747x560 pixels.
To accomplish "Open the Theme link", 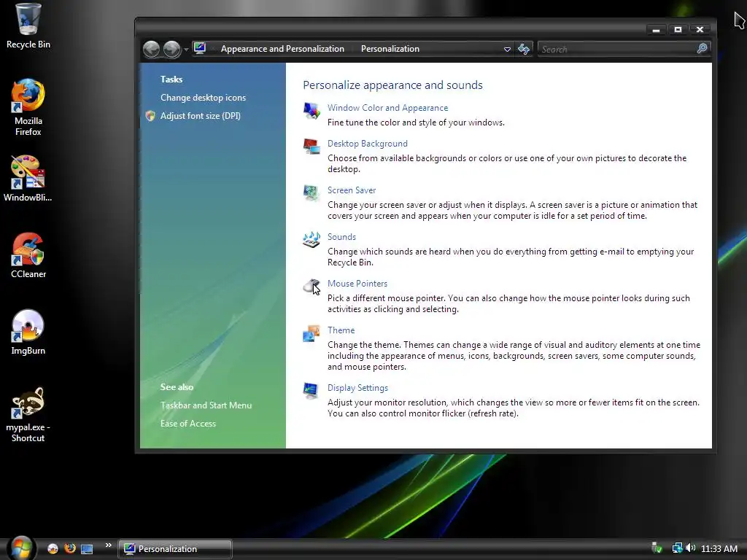I will (341, 330).
